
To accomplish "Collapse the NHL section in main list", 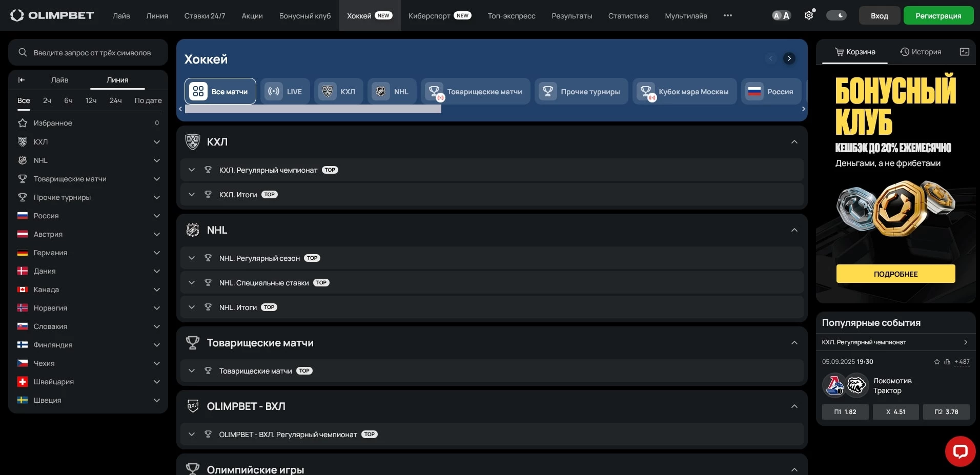I will pyautogui.click(x=794, y=230).
